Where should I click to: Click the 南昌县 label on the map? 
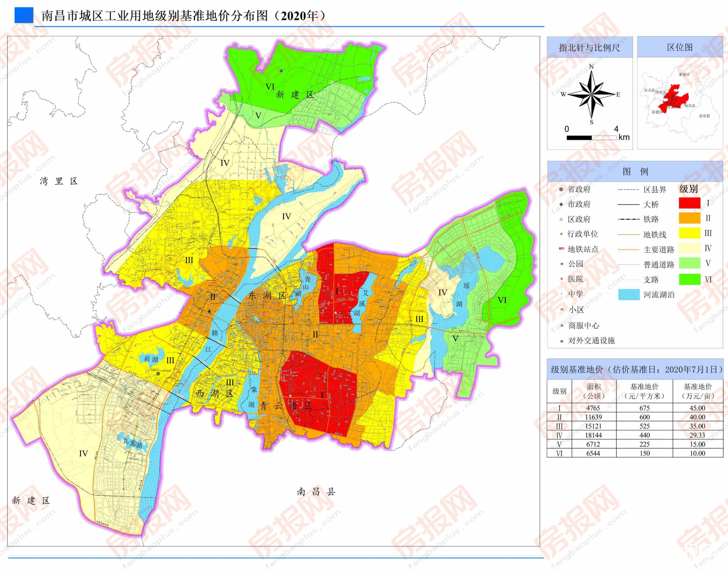click(x=316, y=492)
